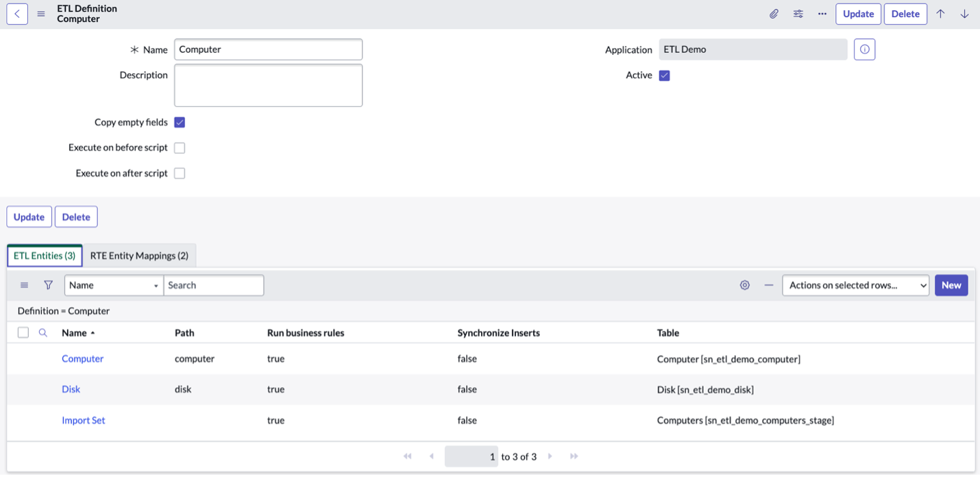
Task: Open the Name search field dropdown
Action: pos(114,285)
